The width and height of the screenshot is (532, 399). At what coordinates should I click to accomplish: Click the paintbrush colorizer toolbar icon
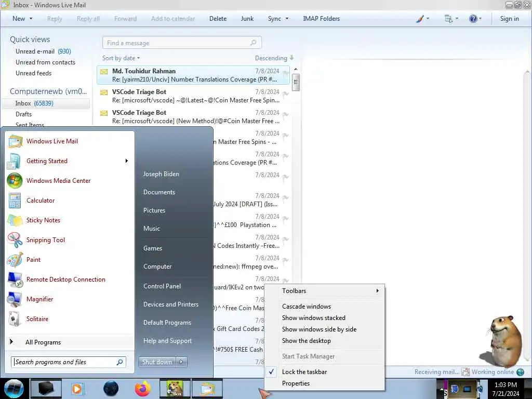pyautogui.click(x=420, y=19)
